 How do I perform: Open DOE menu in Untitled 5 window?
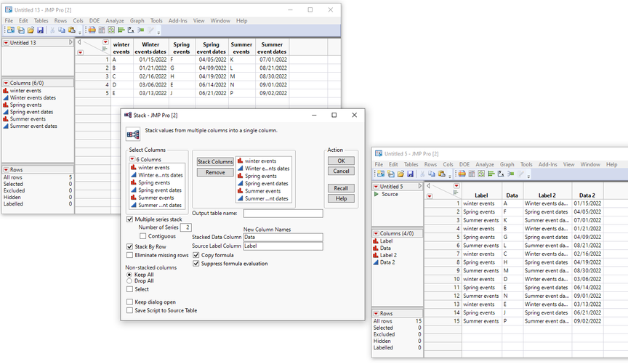(464, 164)
